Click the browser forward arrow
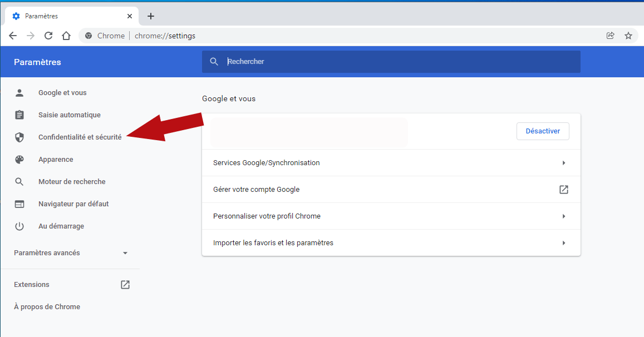The height and width of the screenshot is (337, 644). coord(31,36)
